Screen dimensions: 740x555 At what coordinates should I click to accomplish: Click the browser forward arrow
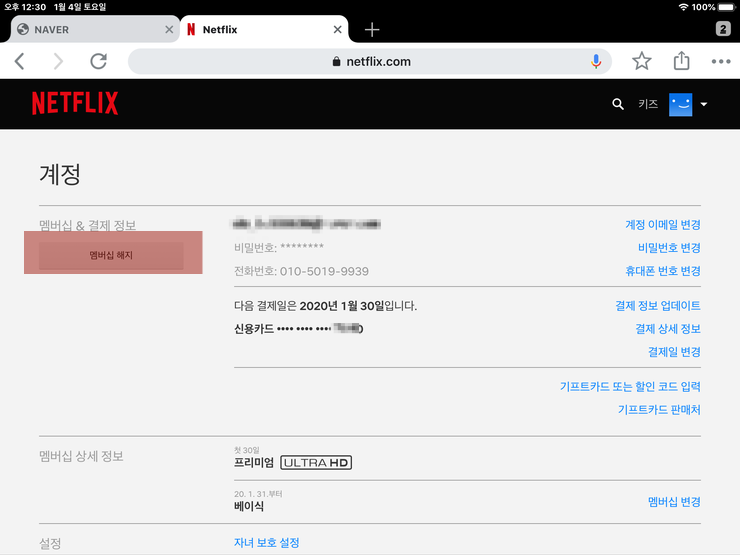[x=58, y=61]
